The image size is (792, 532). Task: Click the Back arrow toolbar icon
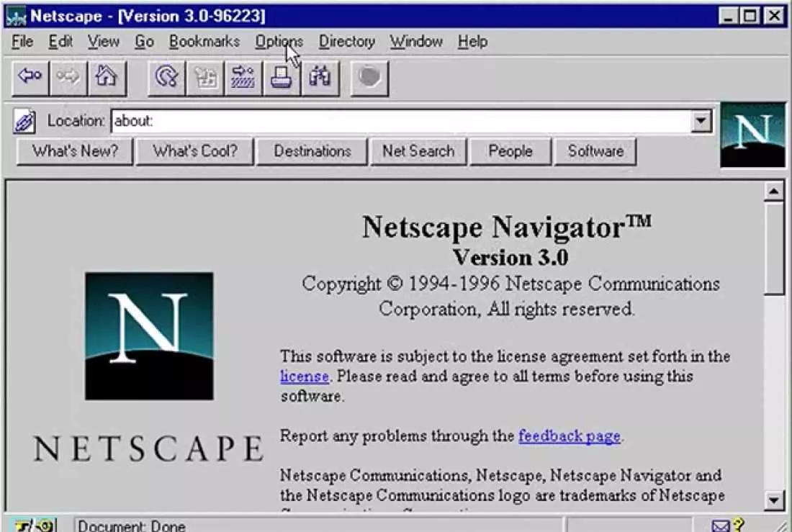click(30, 77)
